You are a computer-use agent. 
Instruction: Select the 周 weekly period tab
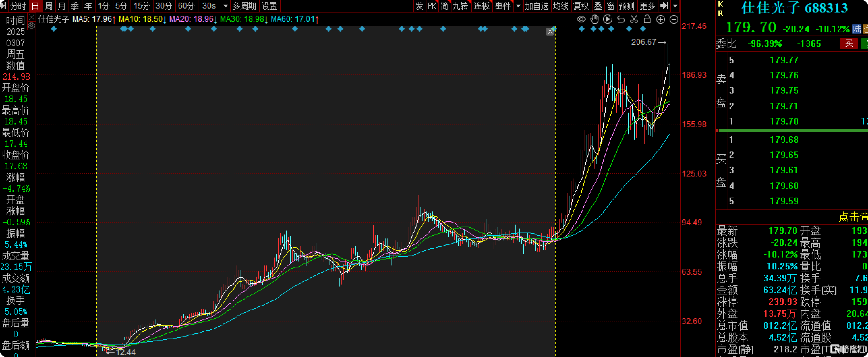[x=48, y=6]
